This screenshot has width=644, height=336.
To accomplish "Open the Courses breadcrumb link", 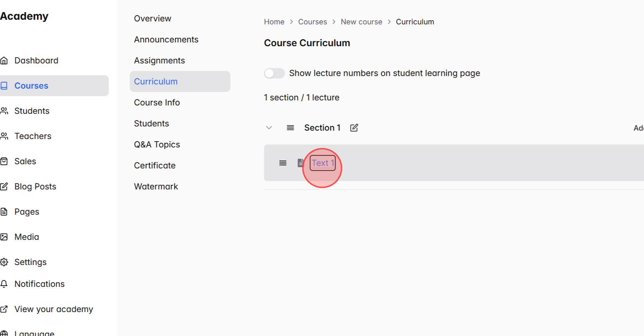I will 313,21.
